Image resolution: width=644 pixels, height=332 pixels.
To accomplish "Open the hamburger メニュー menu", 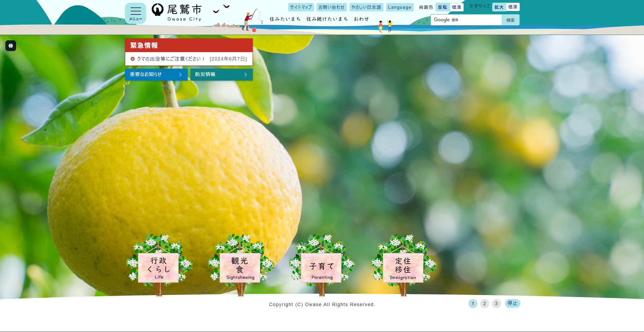I will (135, 13).
